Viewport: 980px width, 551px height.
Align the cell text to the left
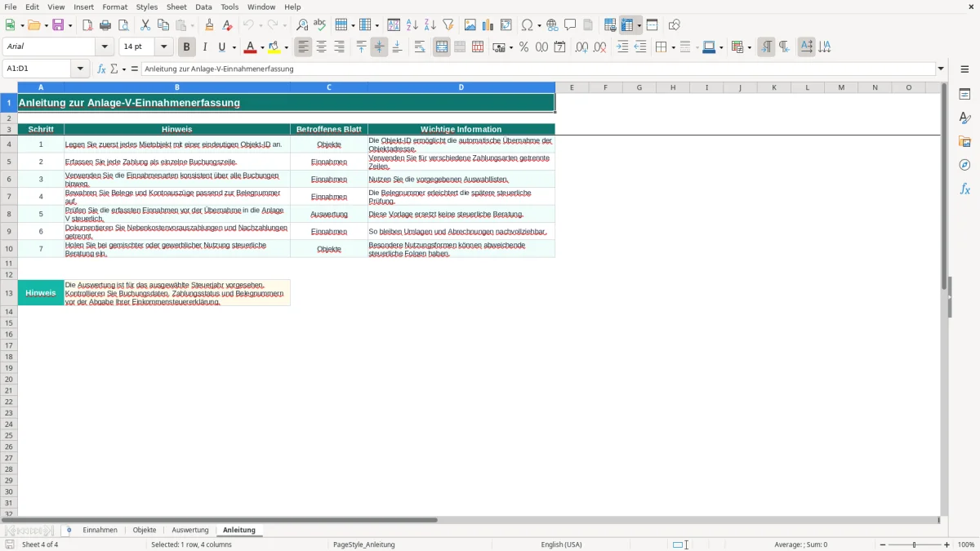point(304,47)
